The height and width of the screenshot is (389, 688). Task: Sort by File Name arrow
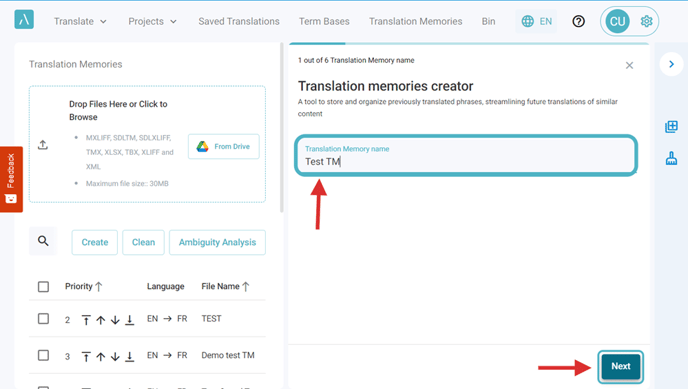246,287
